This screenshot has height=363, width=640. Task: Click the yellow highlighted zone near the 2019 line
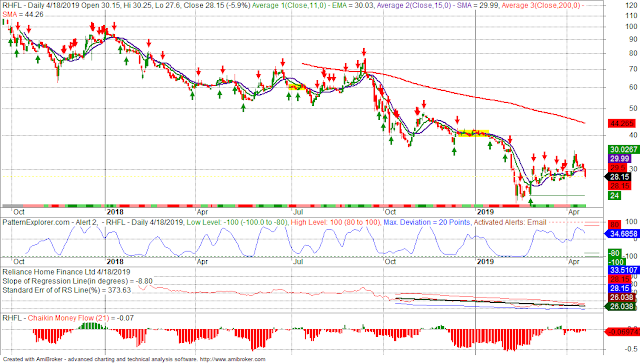pos(473,133)
